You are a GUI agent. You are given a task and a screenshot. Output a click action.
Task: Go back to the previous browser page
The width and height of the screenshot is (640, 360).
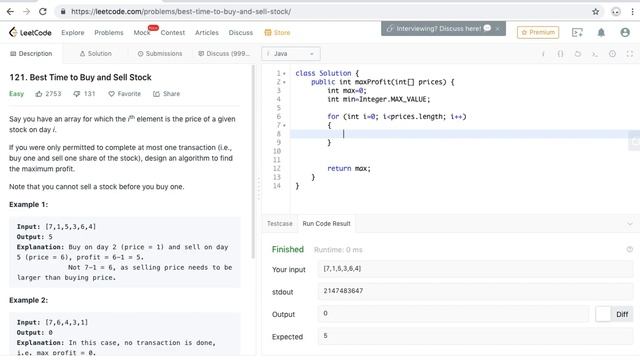[x=10, y=11]
